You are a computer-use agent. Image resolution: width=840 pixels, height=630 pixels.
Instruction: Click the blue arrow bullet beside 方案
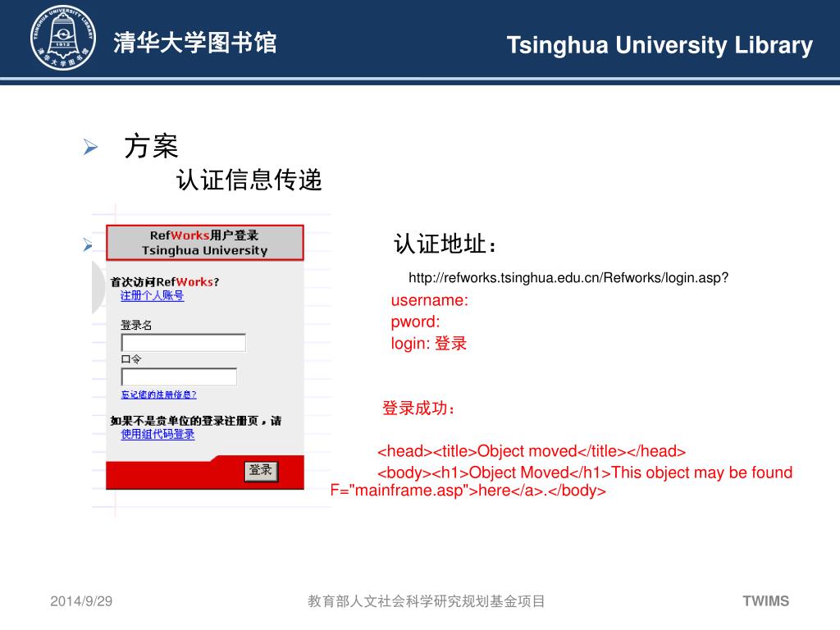(x=90, y=147)
